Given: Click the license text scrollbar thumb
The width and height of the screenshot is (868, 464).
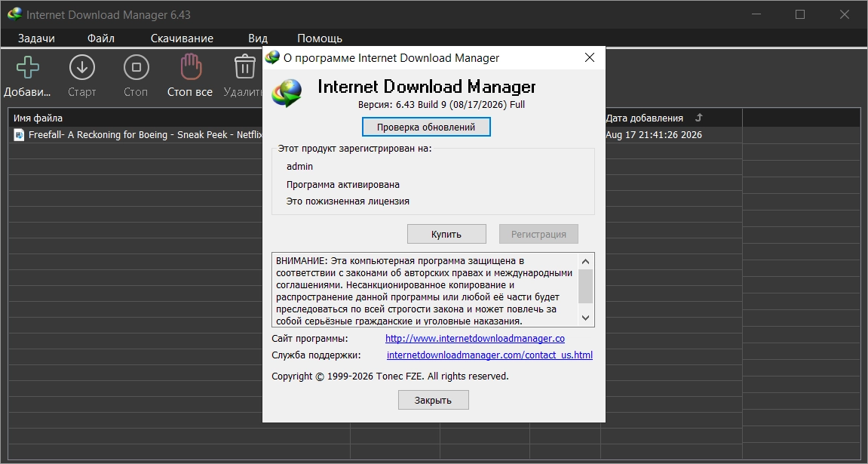Looking at the screenshot, I should 586,286.
